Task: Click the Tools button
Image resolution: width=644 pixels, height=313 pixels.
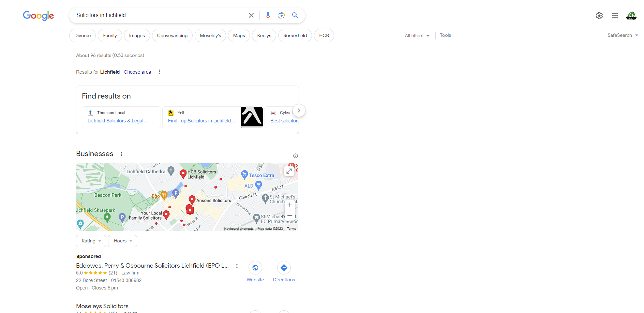Action: pyautogui.click(x=445, y=35)
